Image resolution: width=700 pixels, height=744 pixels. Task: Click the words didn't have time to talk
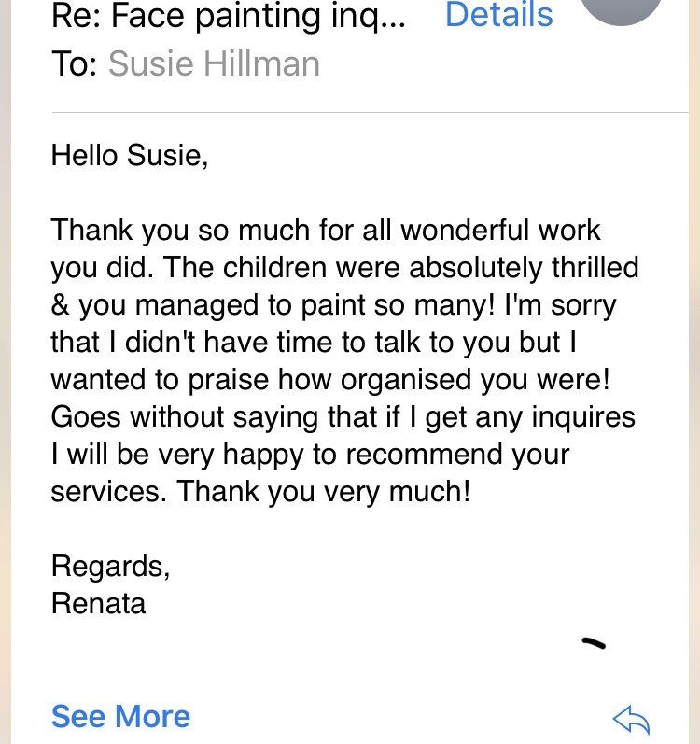point(273,342)
